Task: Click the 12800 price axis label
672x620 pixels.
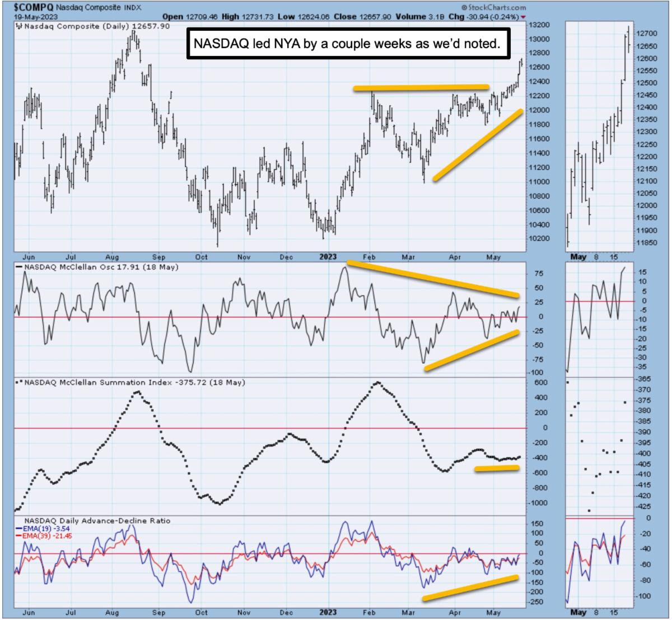Action: pyautogui.click(x=540, y=53)
